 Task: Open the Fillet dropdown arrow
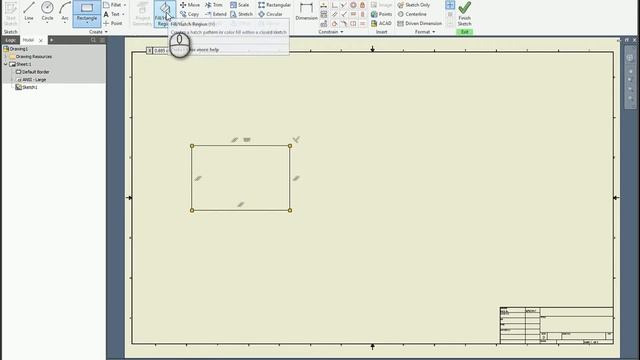125,5
